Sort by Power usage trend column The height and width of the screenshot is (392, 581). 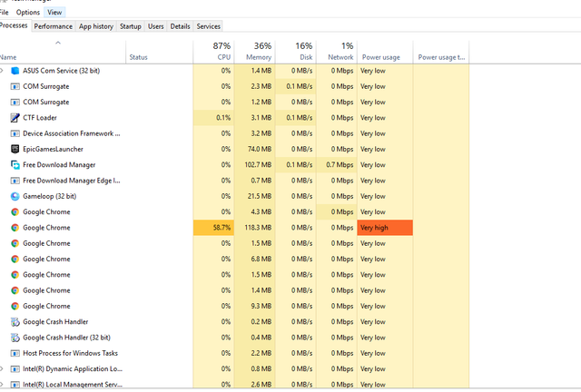coord(441,52)
